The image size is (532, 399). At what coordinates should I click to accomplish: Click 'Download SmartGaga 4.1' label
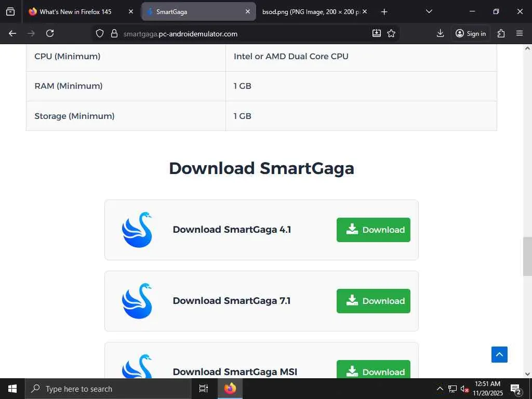pos(232,230)
